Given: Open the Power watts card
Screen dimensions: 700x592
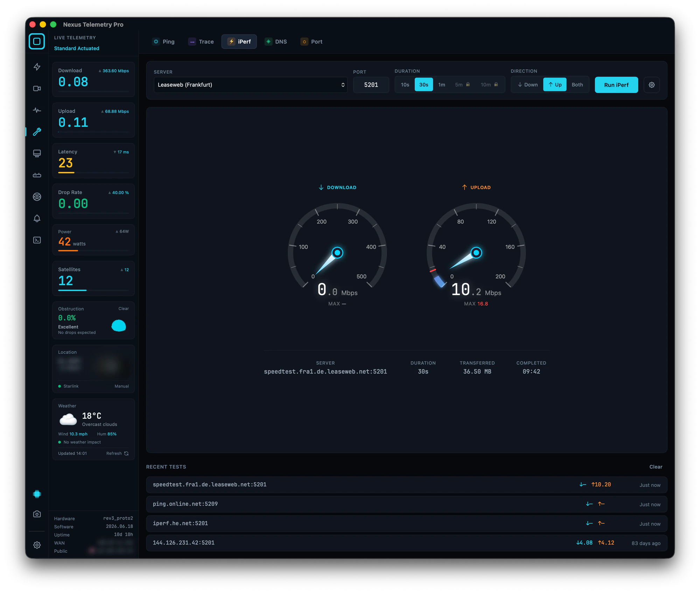Looking at the screenshot, I should click(93, 240).
